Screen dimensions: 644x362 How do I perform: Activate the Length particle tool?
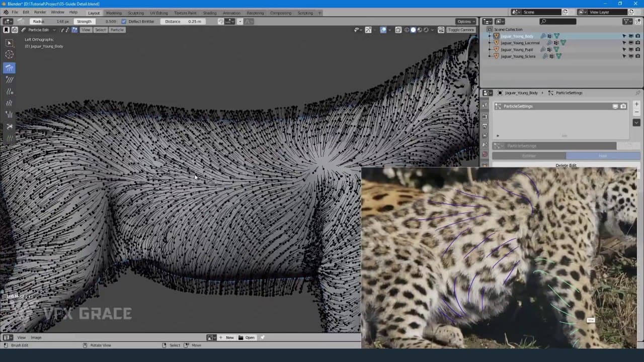coord(10,103)
